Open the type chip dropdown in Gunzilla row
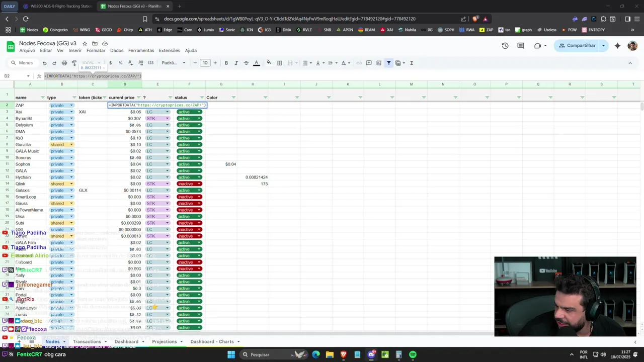The height and width of the screenshot is (362, 644). coord(71,145)
